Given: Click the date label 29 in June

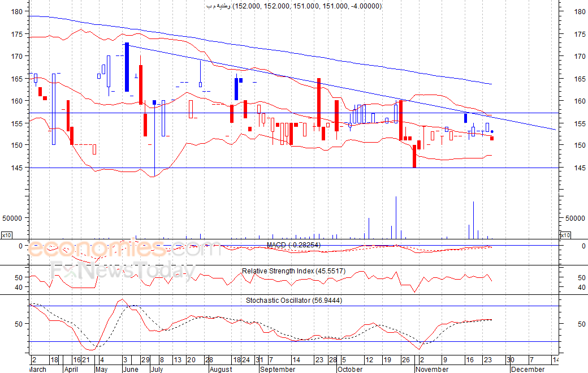Looking at the screenshot, I should (145, 360).
